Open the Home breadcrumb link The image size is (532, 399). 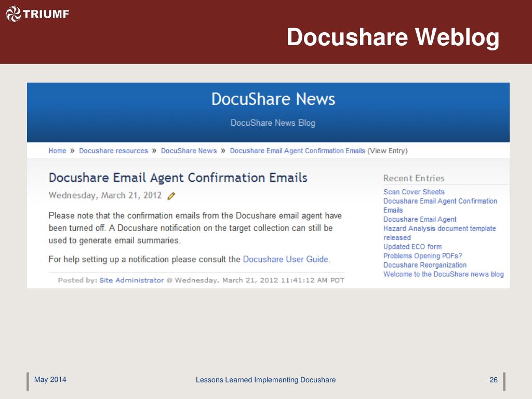pos(57,151)
